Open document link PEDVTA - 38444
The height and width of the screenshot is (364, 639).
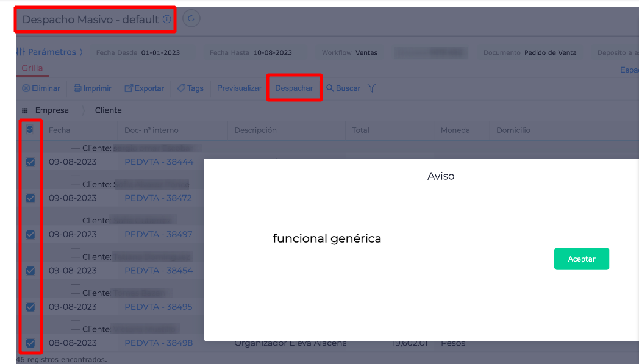tap(159, 162)
